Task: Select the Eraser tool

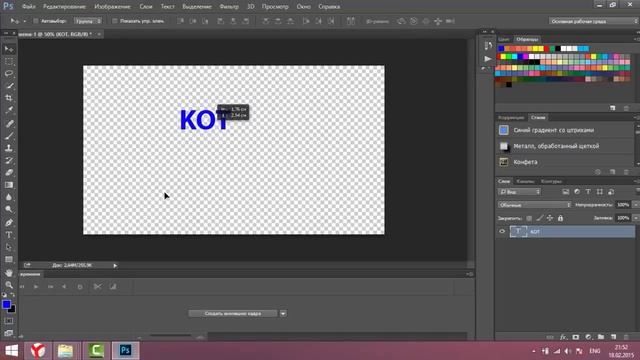Action: coord(9,173)
